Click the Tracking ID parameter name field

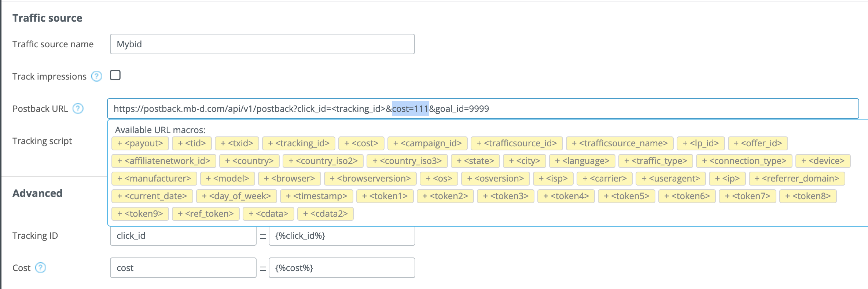[x=183, y=236]
